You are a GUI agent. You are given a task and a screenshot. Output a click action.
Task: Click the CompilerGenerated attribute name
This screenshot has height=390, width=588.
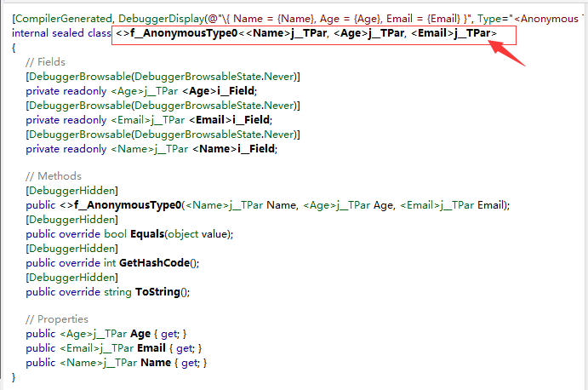coord(63,19)
